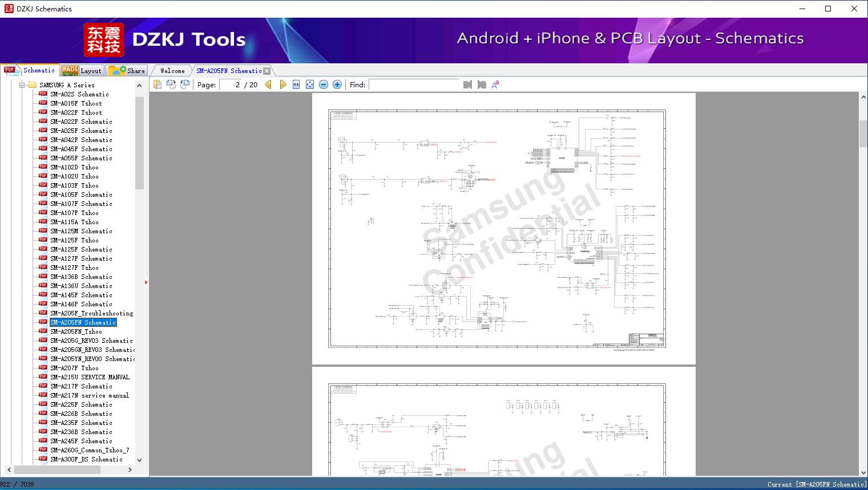Viewport: 868px width, 490px height.
Task: Click the PDF icon beside SM-A02S Schematic
Action: click(43, 94)
